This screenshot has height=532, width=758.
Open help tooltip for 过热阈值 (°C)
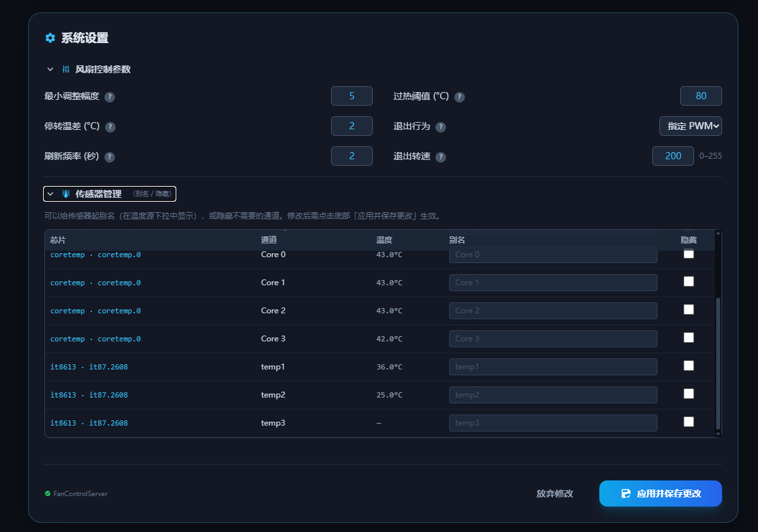coord(460,97)
